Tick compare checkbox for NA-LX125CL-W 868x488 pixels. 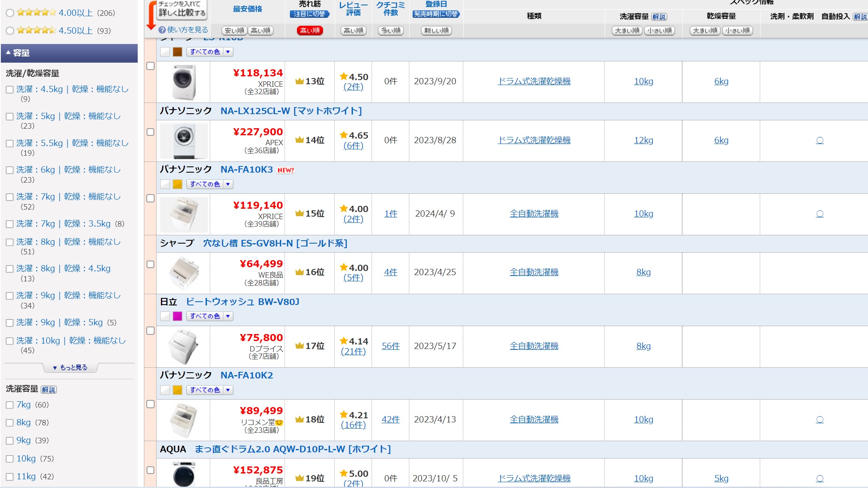point(151,132)
